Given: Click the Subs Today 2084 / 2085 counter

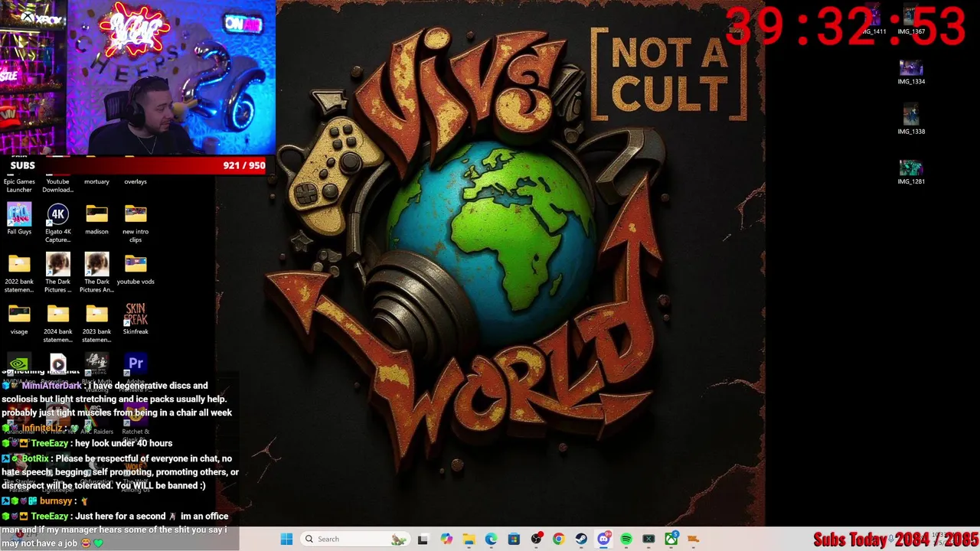Looking at the screenshot, I should 896,540.
